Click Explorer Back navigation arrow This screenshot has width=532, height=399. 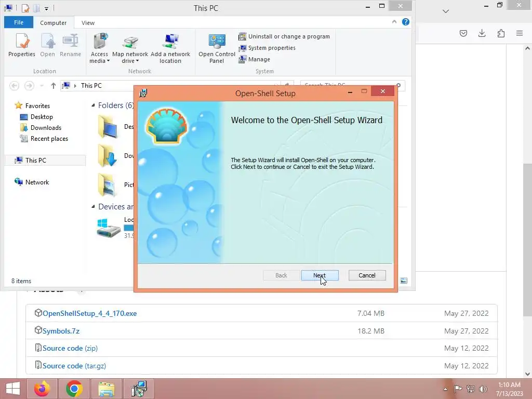(14, 86)
